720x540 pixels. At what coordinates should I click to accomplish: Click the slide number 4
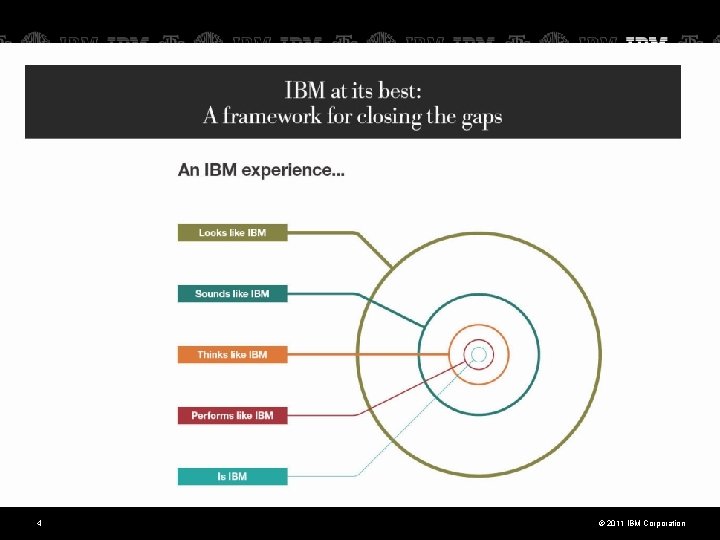pos(39,523)
